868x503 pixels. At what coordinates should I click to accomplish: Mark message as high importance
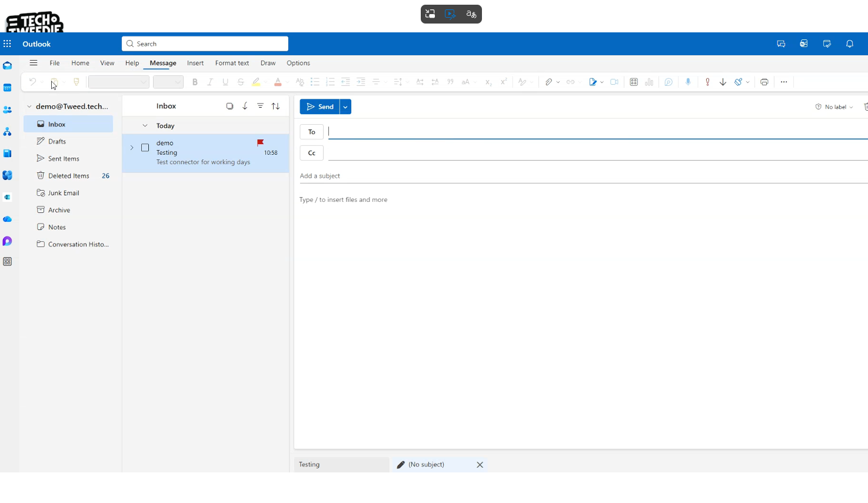tap(707, 82)
